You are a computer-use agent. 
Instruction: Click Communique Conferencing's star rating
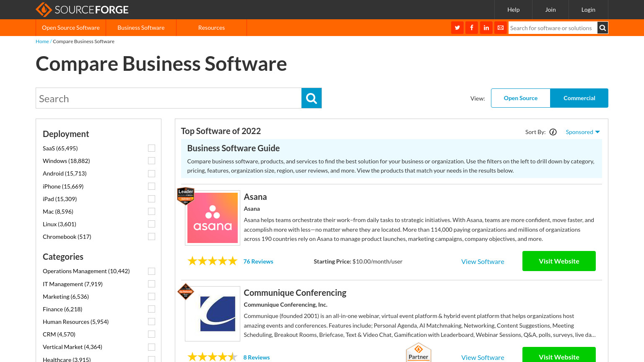pyautogui.click(x=213, y=357)
